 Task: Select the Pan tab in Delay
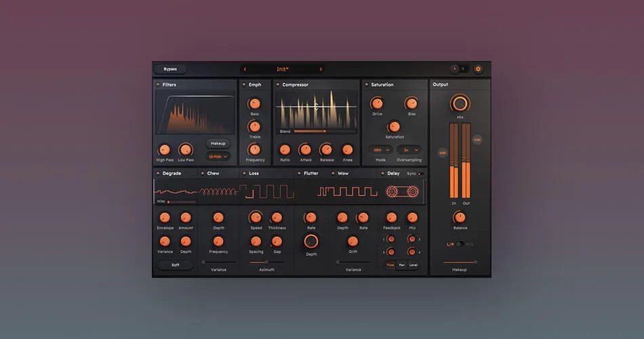(402, 265)
